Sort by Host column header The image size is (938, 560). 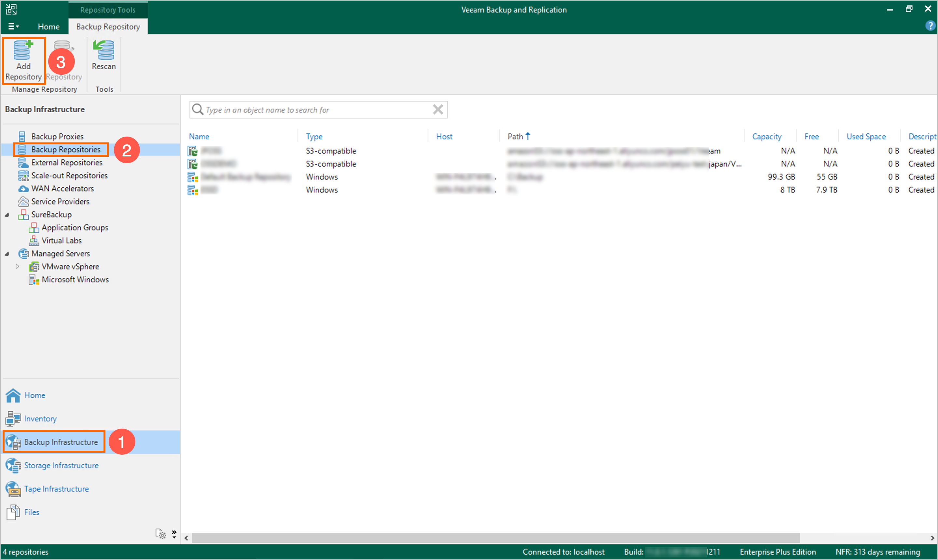(444, 137)
